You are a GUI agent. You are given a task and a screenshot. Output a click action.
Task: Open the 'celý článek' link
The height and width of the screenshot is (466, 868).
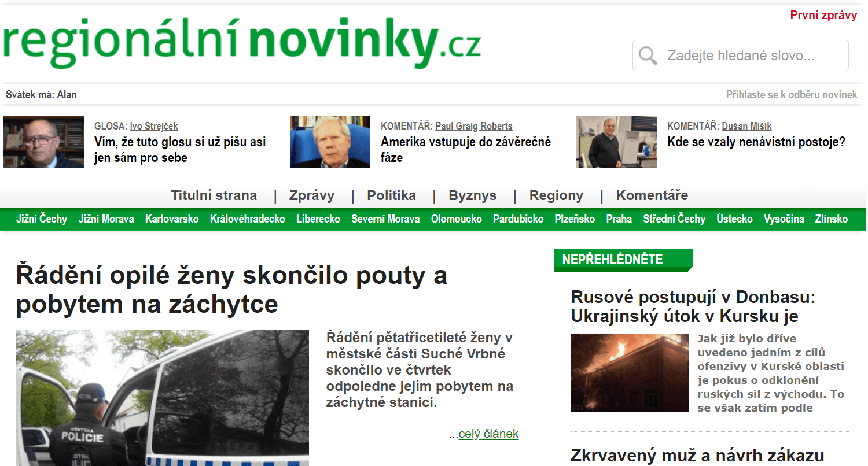point(488,434)
